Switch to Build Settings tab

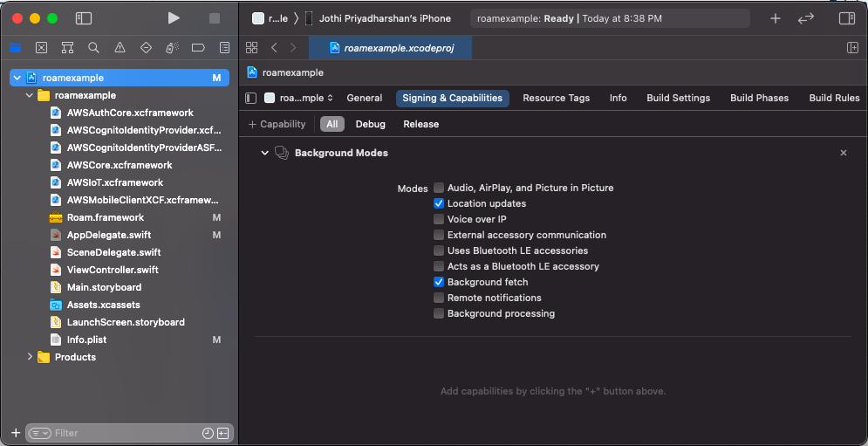tap(678, 98)
